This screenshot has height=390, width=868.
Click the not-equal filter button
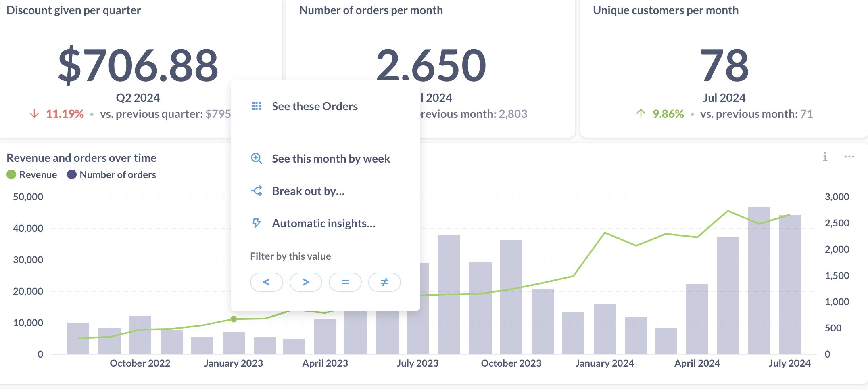384,282
